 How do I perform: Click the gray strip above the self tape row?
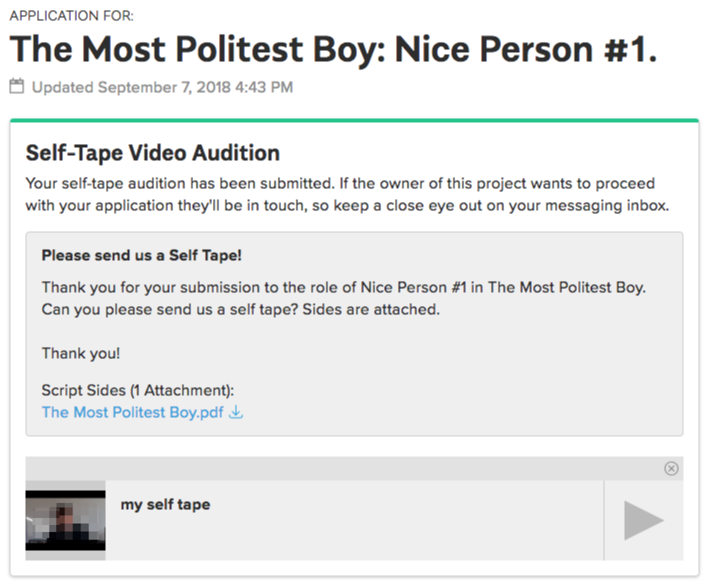pyautogui.click(x=340, y=468)
